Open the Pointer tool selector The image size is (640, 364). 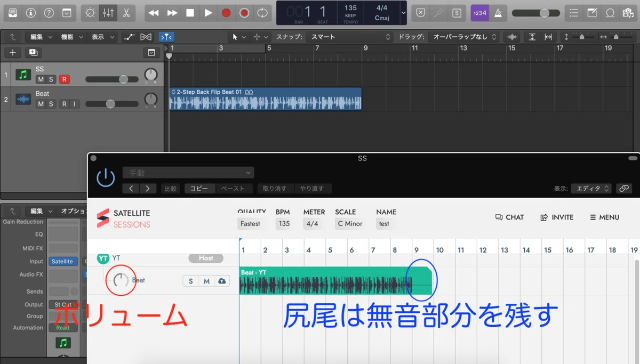(x=239, y=37)
